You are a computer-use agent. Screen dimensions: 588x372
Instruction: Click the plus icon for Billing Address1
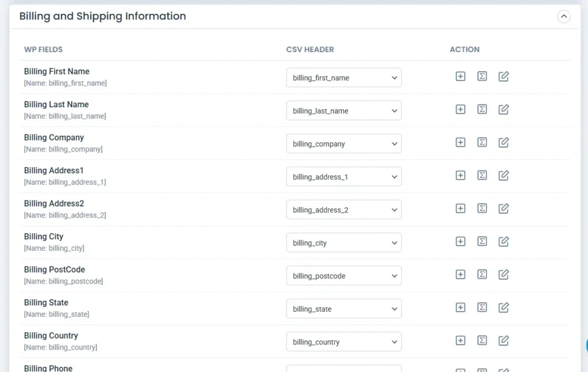coord(460,175)
